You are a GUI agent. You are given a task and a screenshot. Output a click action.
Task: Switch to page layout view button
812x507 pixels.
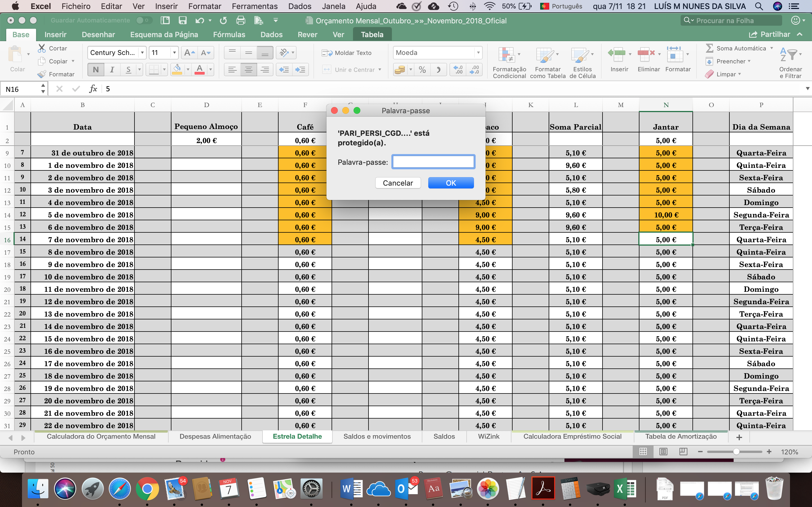[663, 452]
